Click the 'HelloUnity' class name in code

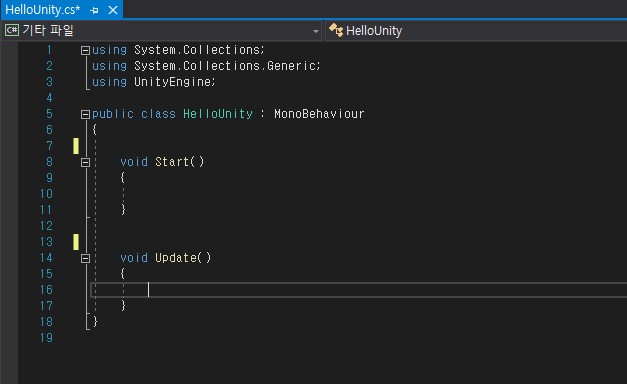pyautogui.click(x=218, y=114)
